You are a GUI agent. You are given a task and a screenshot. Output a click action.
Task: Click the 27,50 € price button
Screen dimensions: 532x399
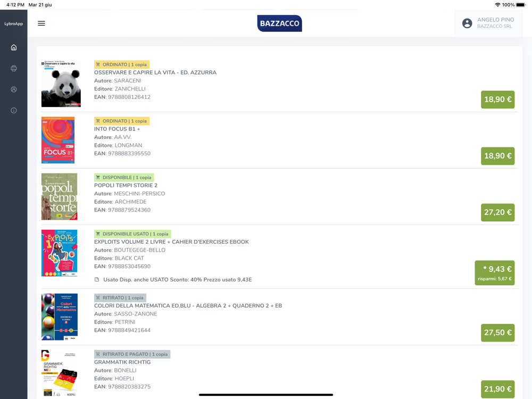(x=498, y=332)
